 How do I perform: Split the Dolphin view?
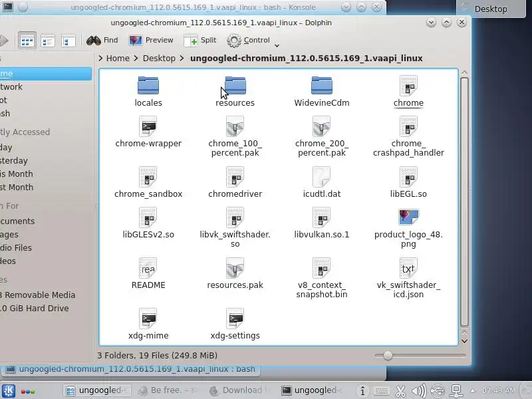click(200, 41)
